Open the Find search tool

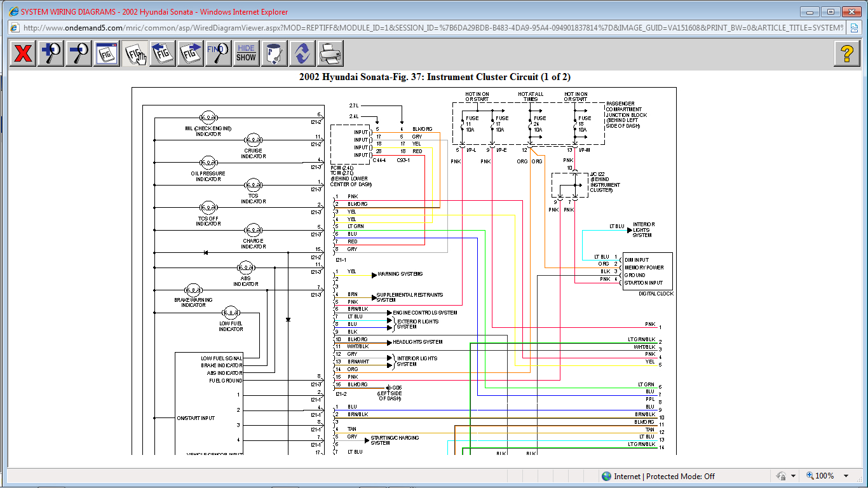point(218,53)
